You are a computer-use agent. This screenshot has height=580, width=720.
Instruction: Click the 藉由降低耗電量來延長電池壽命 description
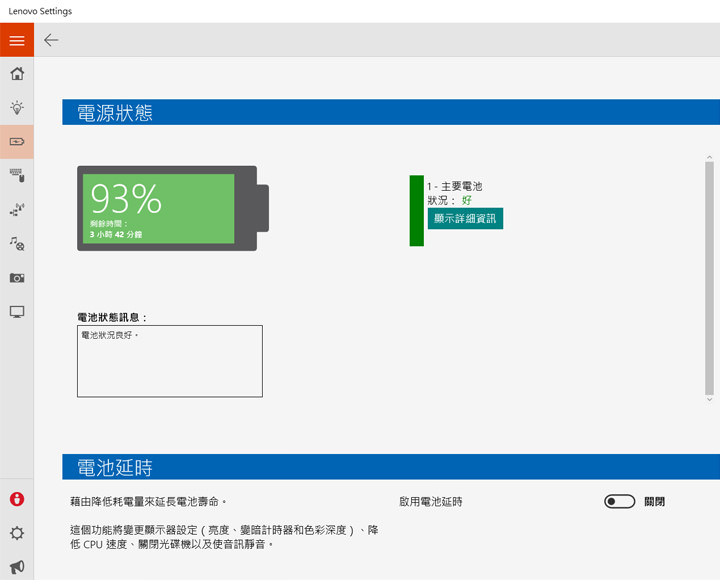pyautogui.click(x=148, y=501)
